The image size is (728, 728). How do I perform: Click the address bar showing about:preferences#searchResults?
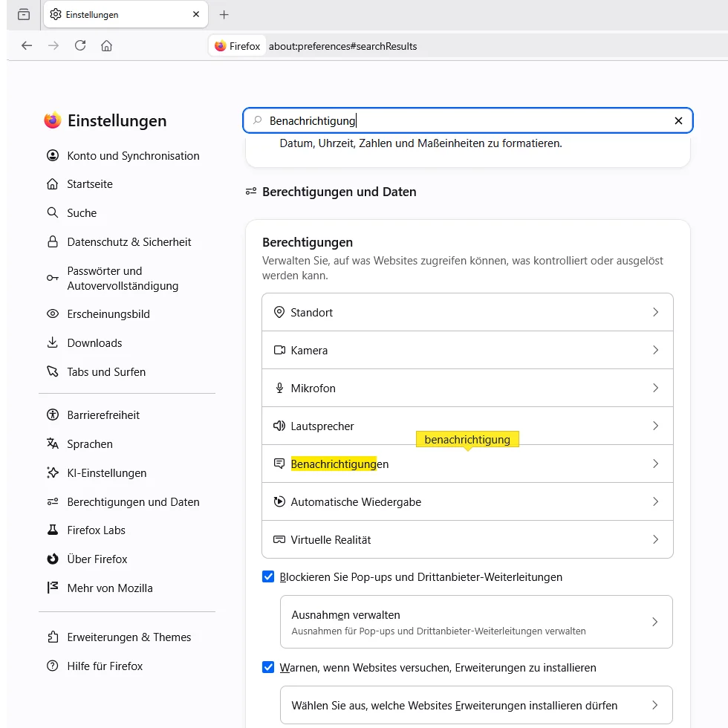click(342, 46)
